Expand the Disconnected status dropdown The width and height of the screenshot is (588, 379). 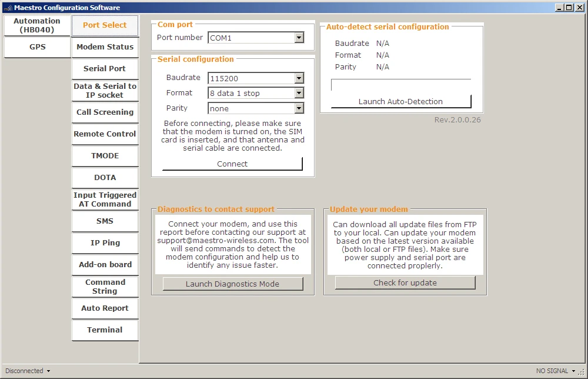tap(28, 371)
